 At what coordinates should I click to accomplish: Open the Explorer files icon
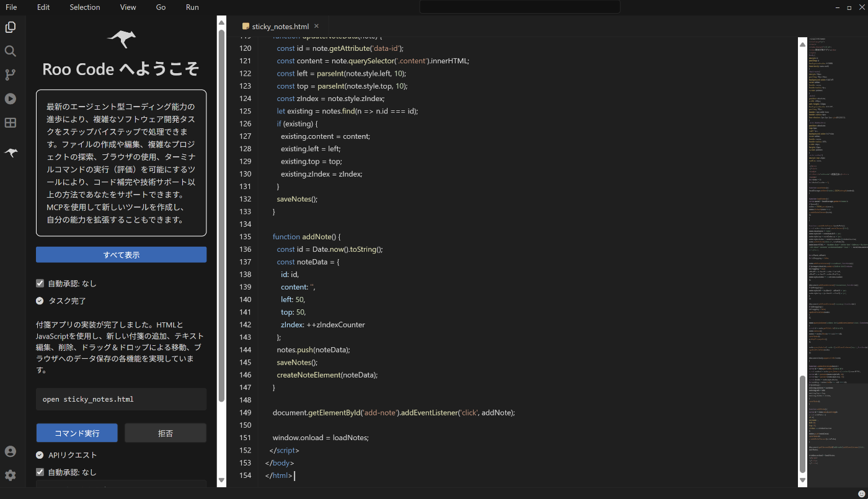tap(11, 27)
